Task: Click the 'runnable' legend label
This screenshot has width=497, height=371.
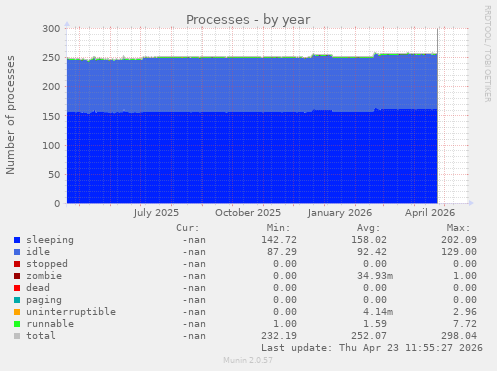Action: point(50,324)
